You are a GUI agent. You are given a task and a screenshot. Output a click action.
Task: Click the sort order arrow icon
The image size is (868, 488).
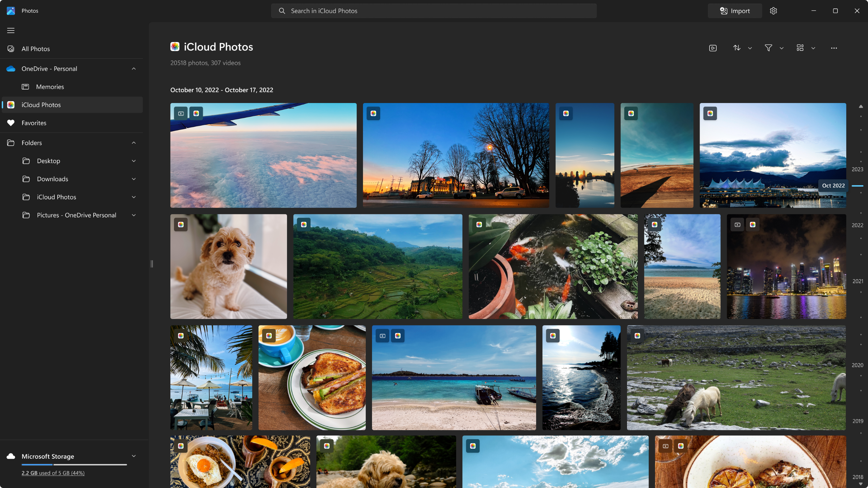[x=737, y=47]
